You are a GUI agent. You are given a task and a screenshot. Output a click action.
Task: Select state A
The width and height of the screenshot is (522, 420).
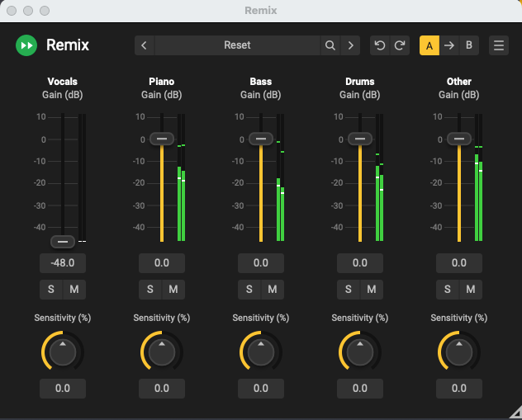click(x=429, y=45)
